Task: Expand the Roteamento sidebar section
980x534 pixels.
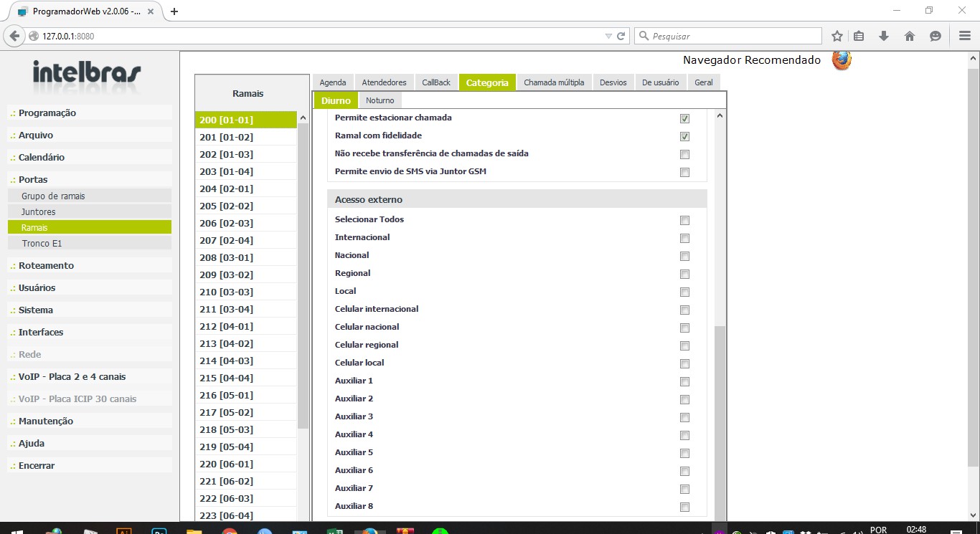Action: tap(46, 265)
